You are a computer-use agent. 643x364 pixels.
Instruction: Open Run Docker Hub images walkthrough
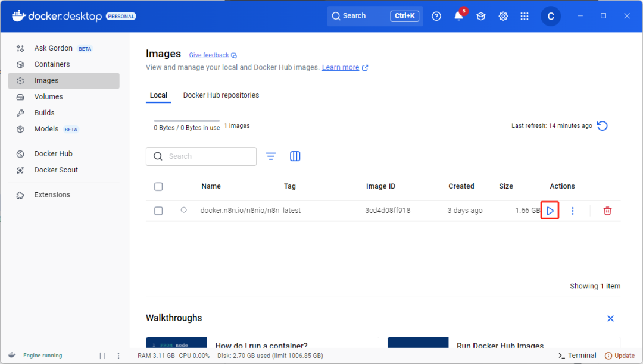(504, 343)
